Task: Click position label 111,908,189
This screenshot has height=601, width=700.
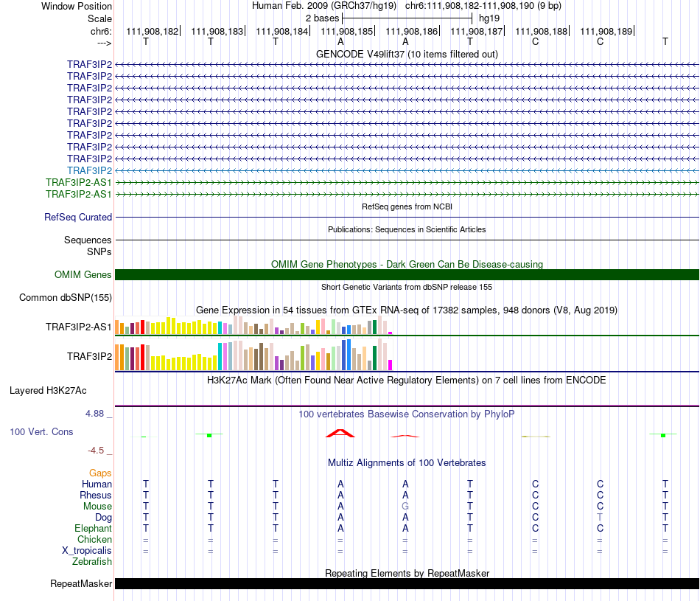Action: (x=606, y=31)
